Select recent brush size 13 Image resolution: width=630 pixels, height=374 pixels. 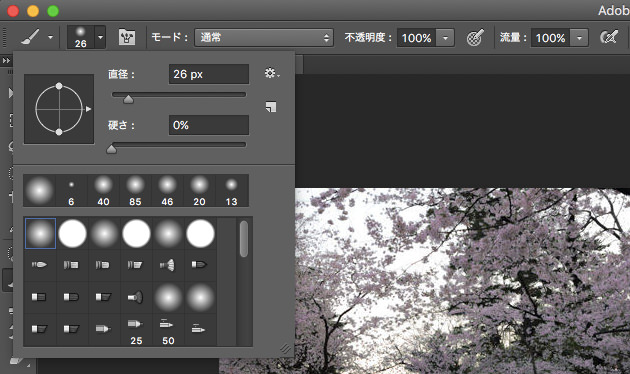pos(231,191)
